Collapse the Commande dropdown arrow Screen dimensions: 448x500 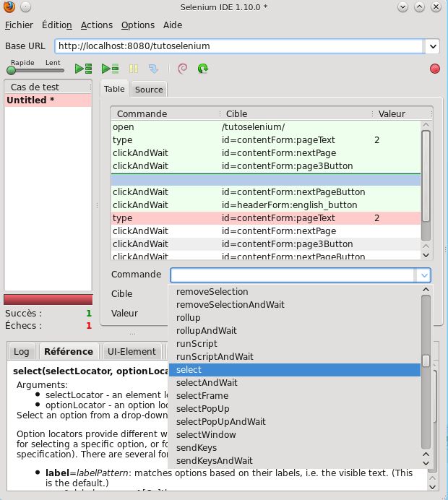click(423, 275)
